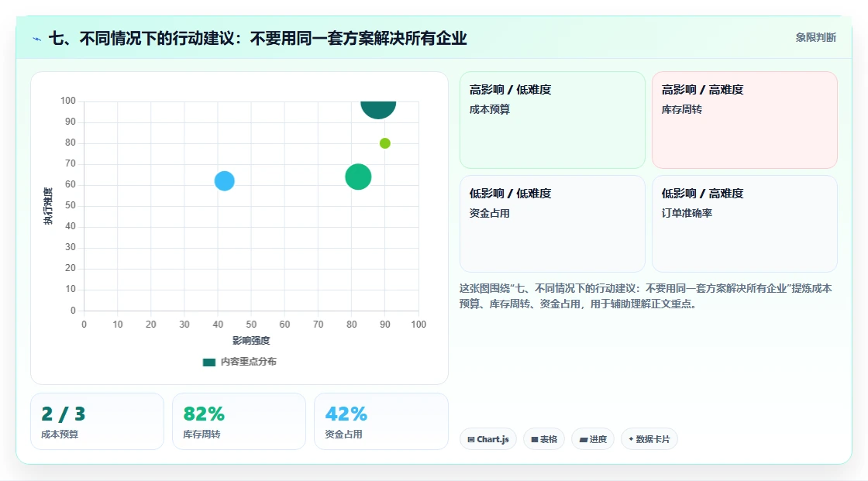Open the 高影响 / 低难度 quadrant card
The height and width of the screenshot is (481, 868).
tap(553, 120)
